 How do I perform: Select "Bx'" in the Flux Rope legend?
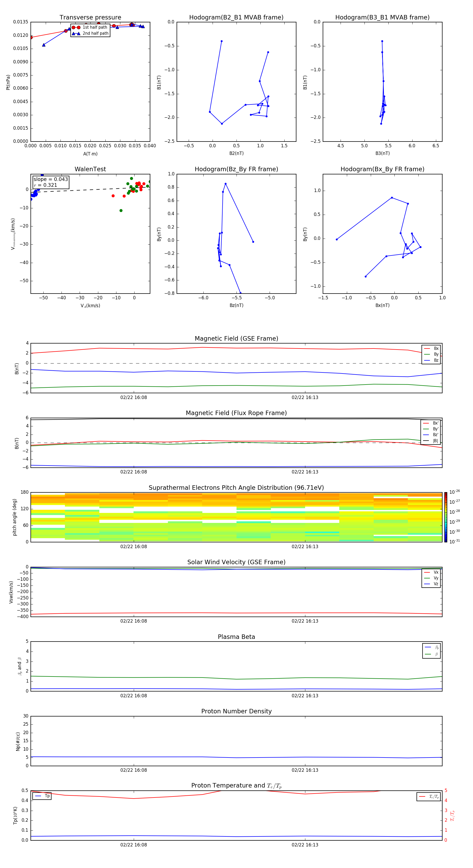point(431,423)
